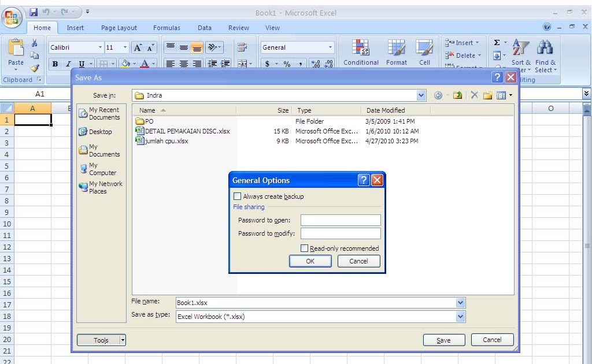Click the Sort & Filter icon

point(521,48)
